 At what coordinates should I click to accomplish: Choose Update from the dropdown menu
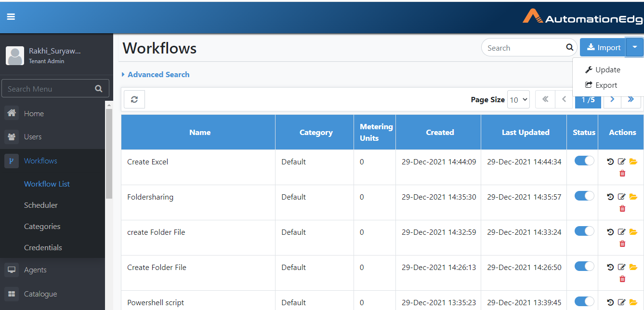(x=603, y=70)
